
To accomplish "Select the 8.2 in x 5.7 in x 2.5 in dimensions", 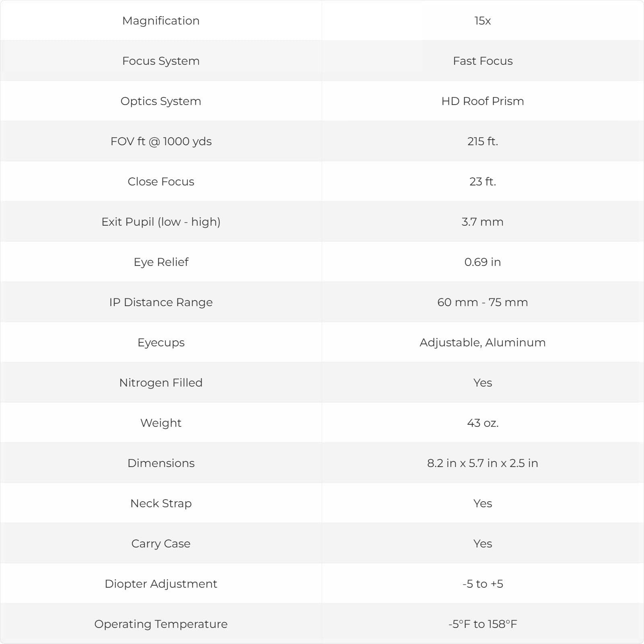I will point(483,463).
